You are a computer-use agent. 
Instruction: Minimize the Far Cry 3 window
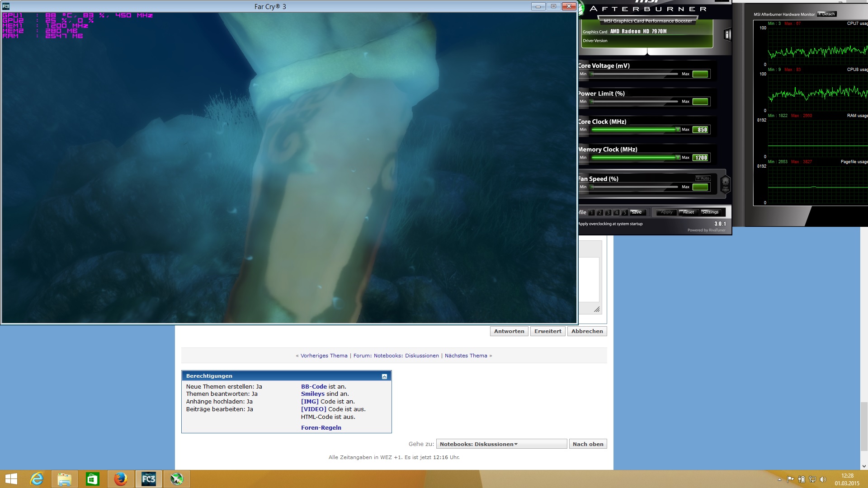538,6
